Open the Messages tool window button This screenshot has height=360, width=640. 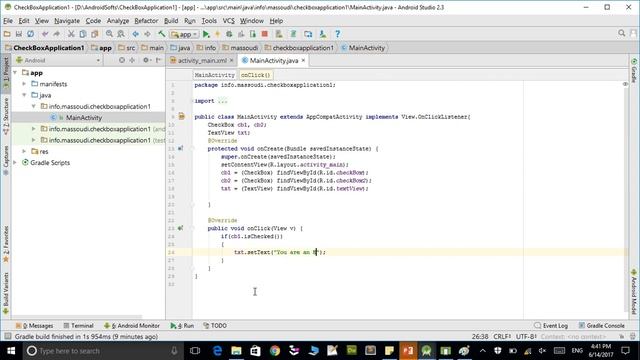(x=34, y=326)
